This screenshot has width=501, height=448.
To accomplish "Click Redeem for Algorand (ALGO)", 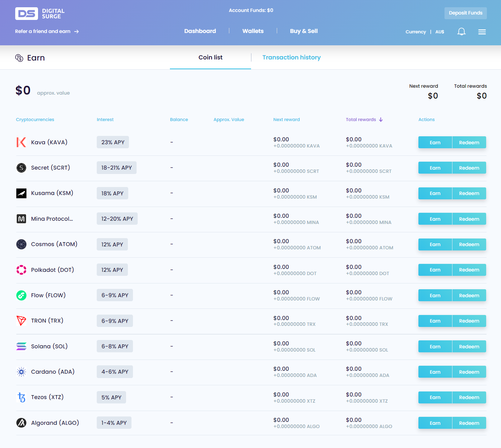I will [469, 423].
